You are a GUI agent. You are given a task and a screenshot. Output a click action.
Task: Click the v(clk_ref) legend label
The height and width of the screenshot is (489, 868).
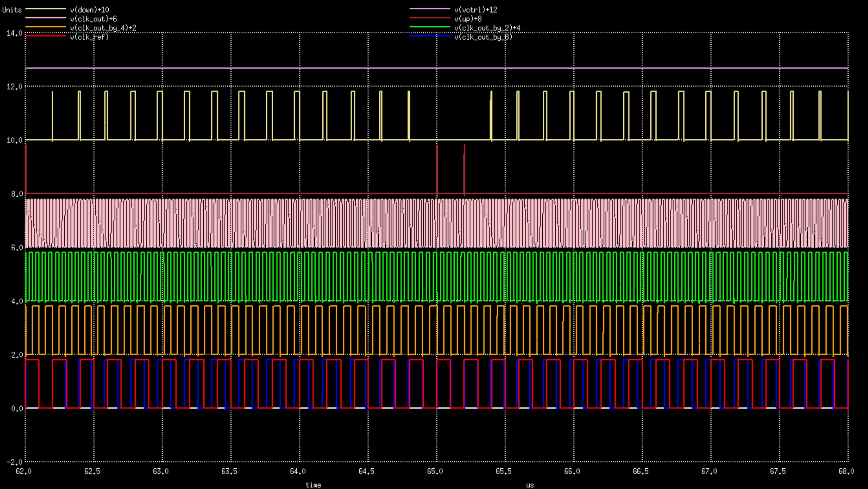pos(89,37)
